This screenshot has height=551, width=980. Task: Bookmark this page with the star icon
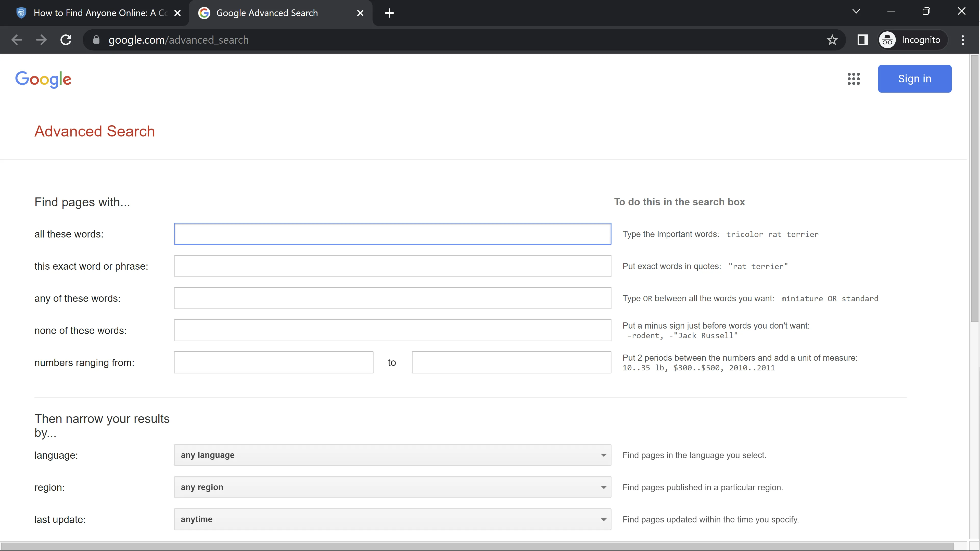point(832,40)
